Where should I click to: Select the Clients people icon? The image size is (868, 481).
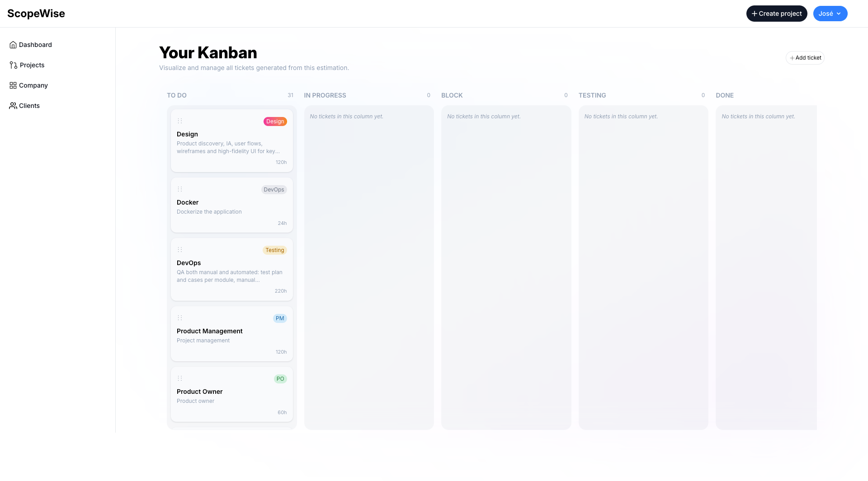pos(12,106)
